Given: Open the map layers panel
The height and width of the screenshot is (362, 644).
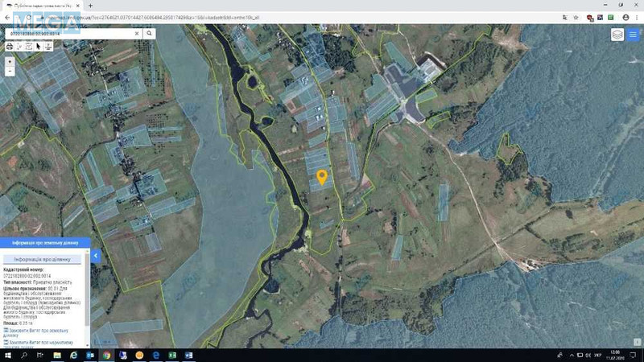Looking at the screenshot, I should 617,35.
